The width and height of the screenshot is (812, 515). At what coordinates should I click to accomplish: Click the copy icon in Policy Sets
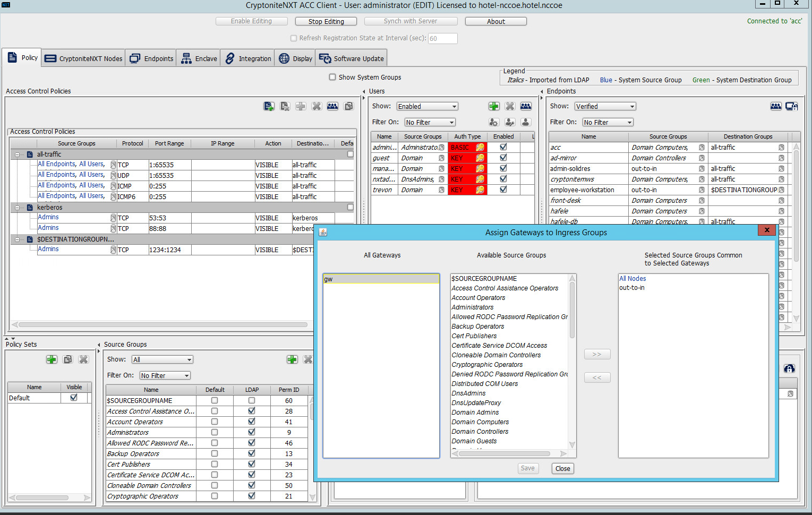(x=67, y=359)
